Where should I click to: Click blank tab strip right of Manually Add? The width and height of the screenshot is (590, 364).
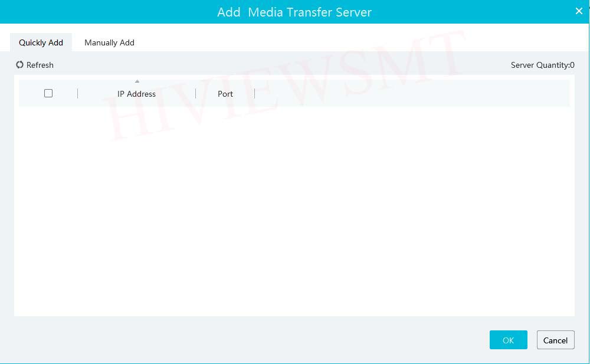click(354, 42)
